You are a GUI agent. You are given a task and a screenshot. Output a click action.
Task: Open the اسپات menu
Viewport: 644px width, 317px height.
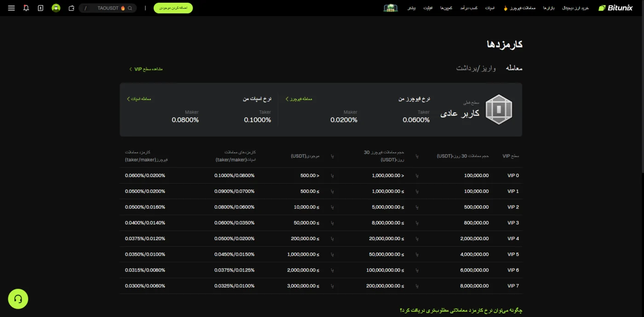tap(490, 8)
